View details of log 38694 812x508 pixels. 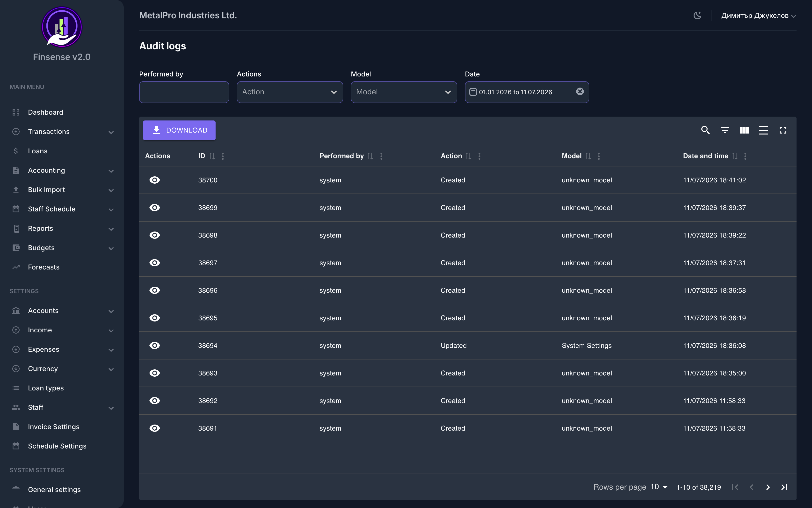click(154, 345)
